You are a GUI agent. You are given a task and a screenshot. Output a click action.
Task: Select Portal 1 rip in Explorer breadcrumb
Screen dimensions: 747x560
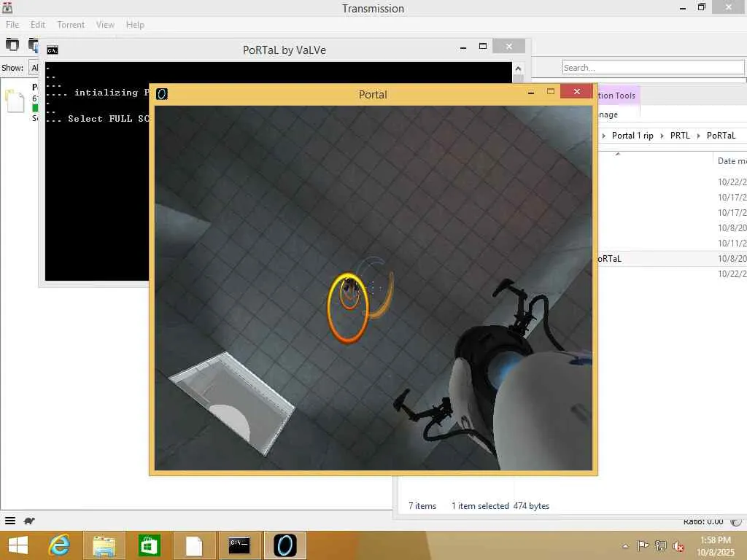tap(632, 136)
